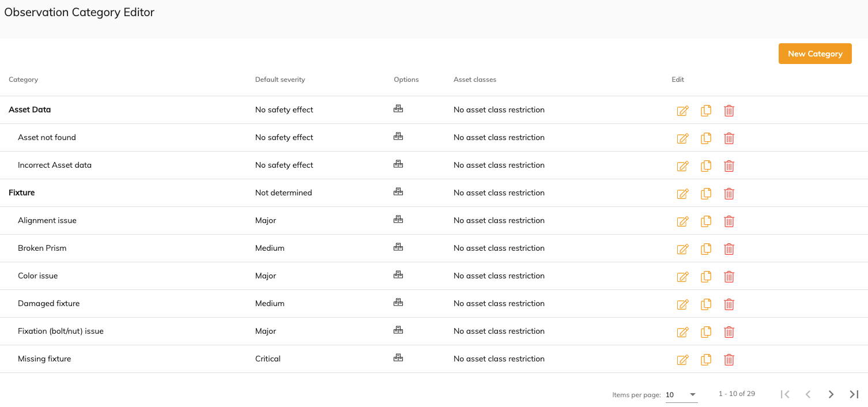Edit the Alignment issue category

(x=682, y=221)
